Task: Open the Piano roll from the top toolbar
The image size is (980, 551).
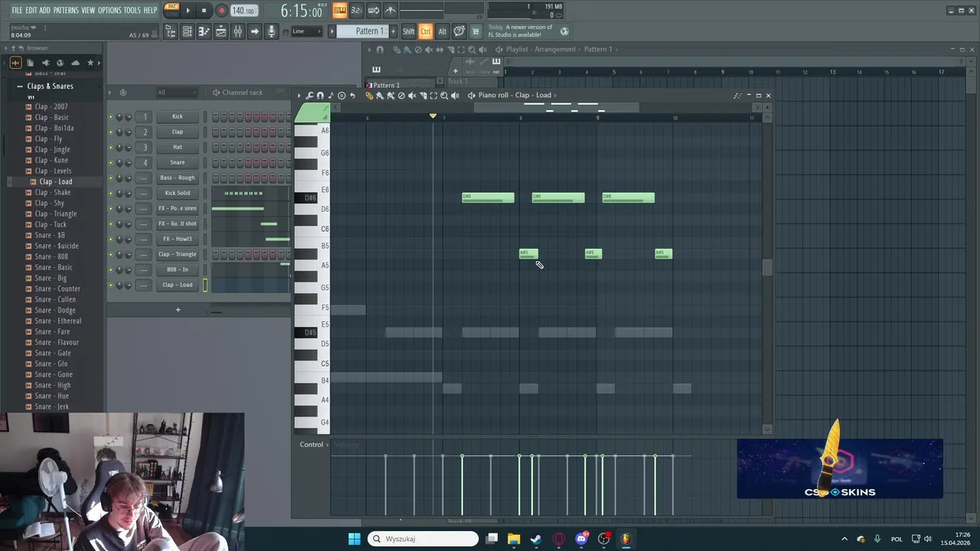Action: click(204, 31)
